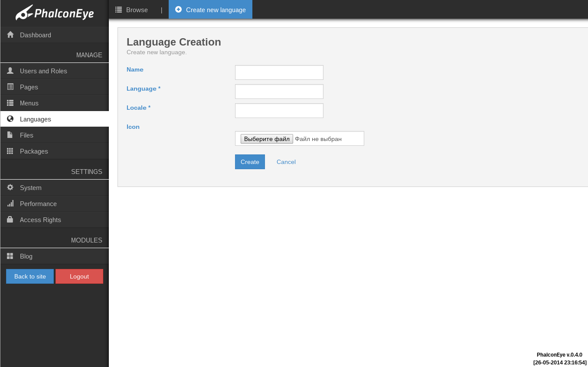This screenshot has width=588, height=367.
Task: Click the timestamp 26-05-2014 23:16:54
Action: [560, 363]
